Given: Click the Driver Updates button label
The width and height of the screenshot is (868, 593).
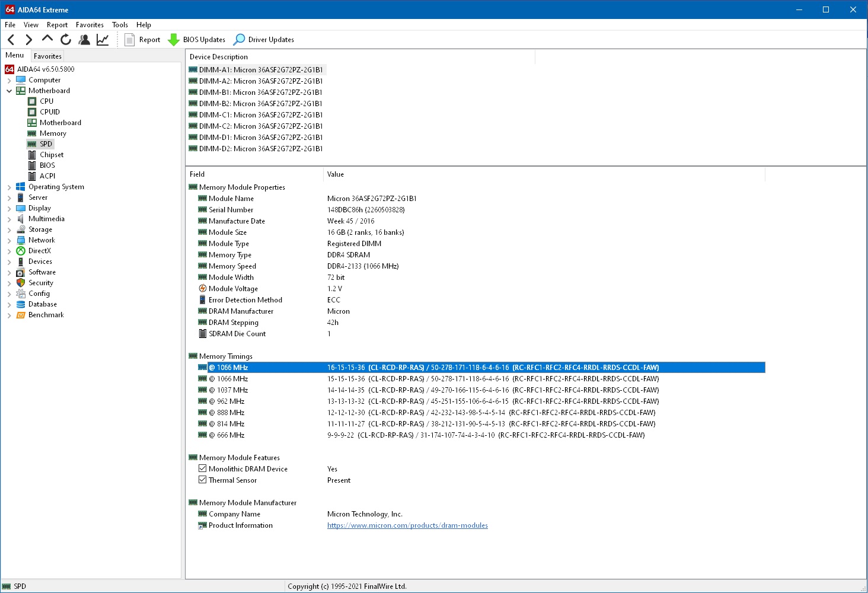Looking at the screenshot, I should coord(271,40).
